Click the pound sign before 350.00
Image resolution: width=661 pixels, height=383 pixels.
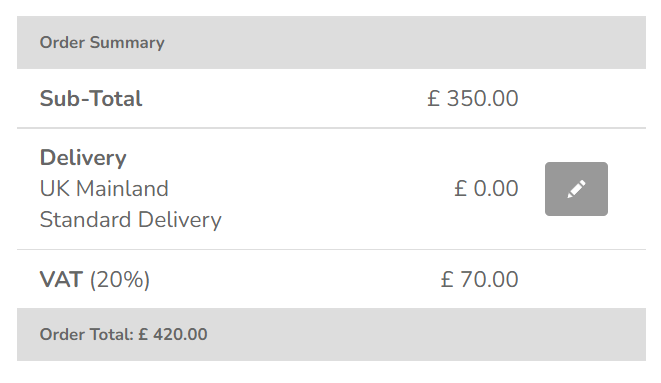[x=433, y=99]
